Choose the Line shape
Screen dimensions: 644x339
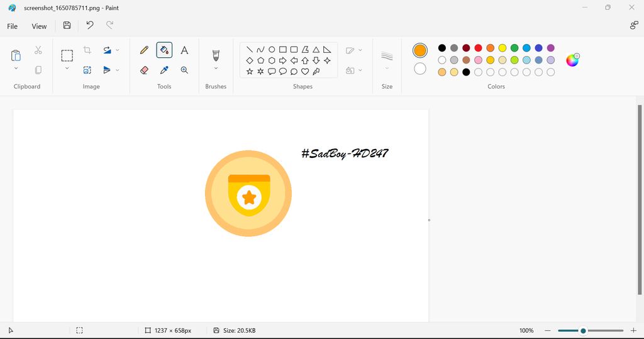[249, 50]
